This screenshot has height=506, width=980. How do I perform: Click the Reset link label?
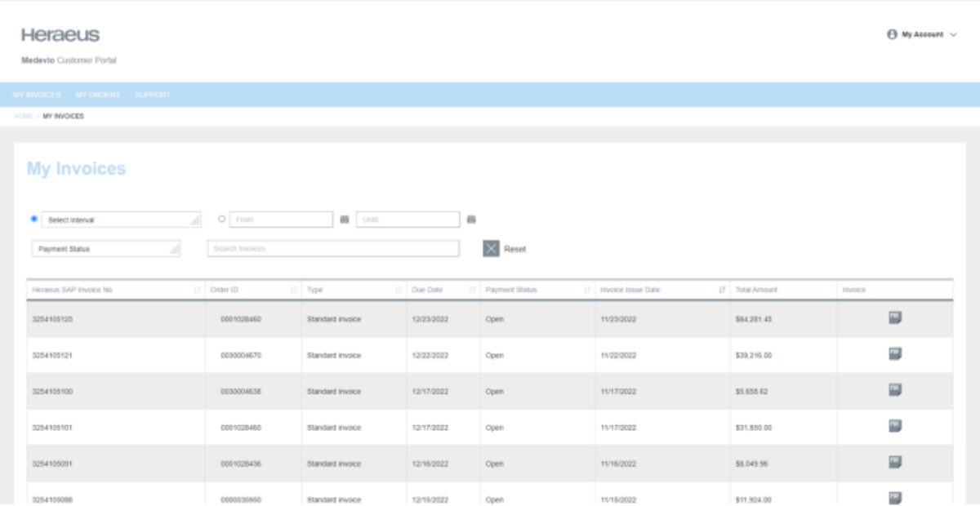pos(514,247)
